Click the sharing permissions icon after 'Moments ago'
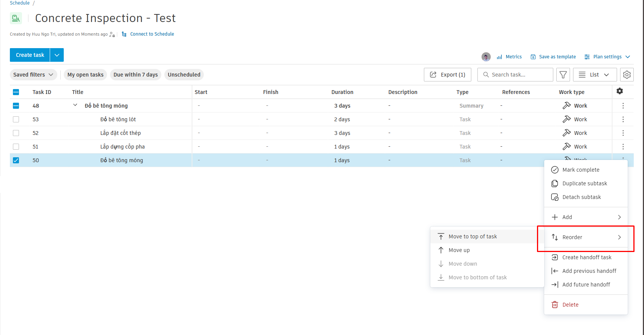Viewport: 644px width, 335px height. [112, 34]
